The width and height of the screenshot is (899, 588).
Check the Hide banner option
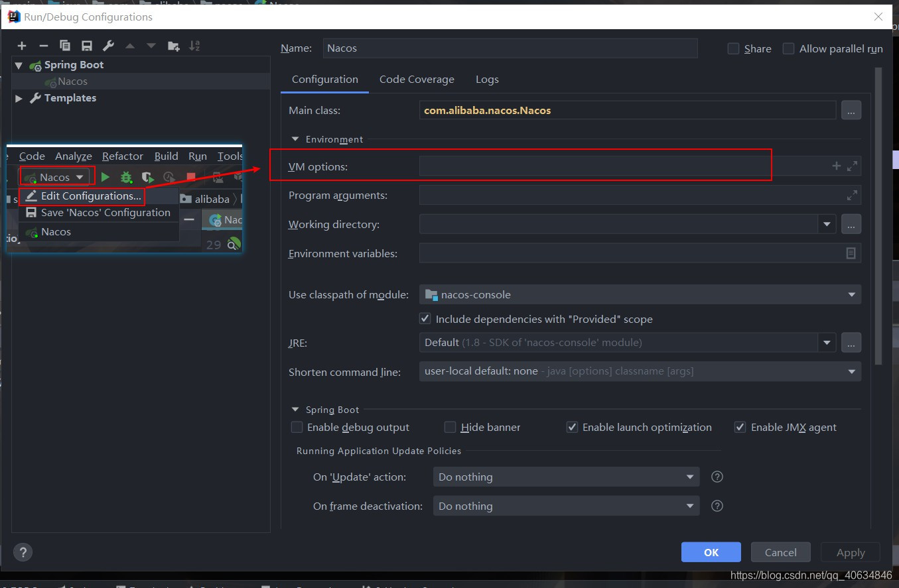(x=450, y=427)
